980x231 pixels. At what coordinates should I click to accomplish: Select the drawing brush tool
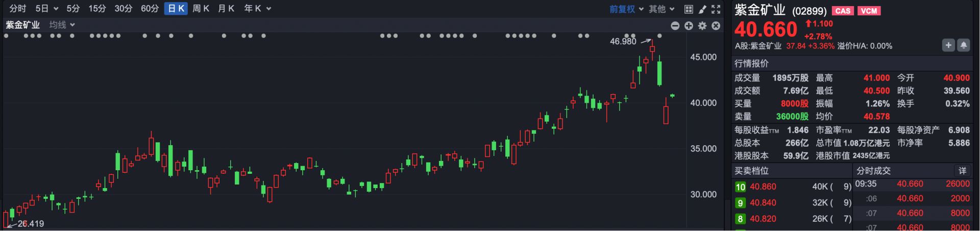coord(702,9)
